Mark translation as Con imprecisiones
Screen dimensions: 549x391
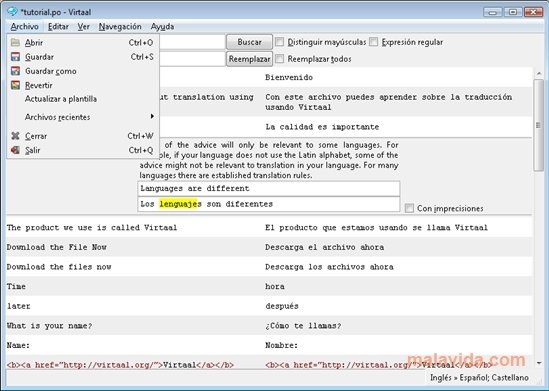point(409,208)
